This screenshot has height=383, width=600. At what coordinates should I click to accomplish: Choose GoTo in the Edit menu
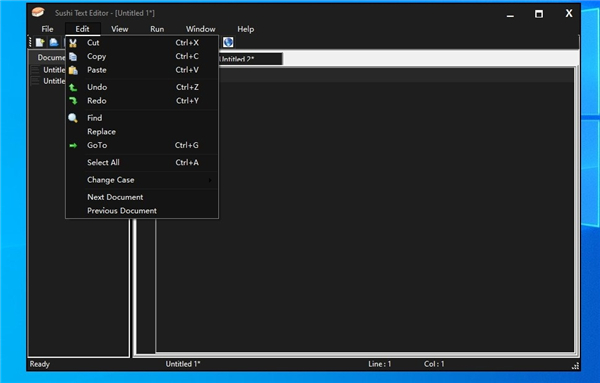coord(142,145)
